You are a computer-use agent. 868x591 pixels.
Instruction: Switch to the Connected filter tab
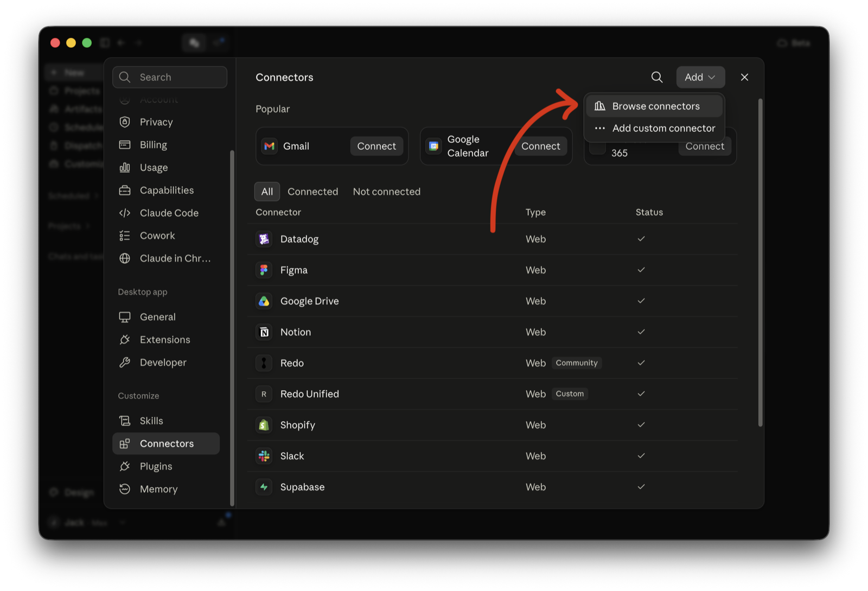click(x=312, y=192)
